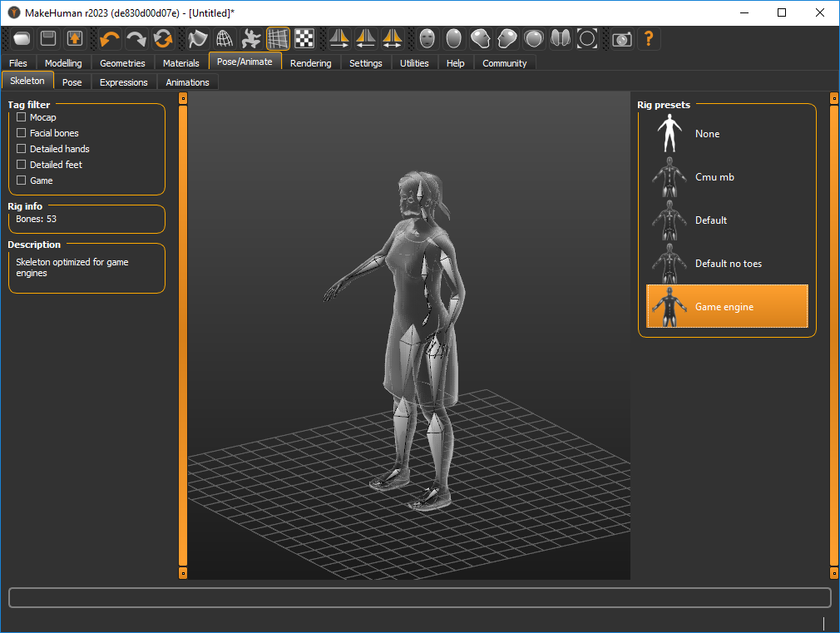Switch to the bottom view head icon

561,38
